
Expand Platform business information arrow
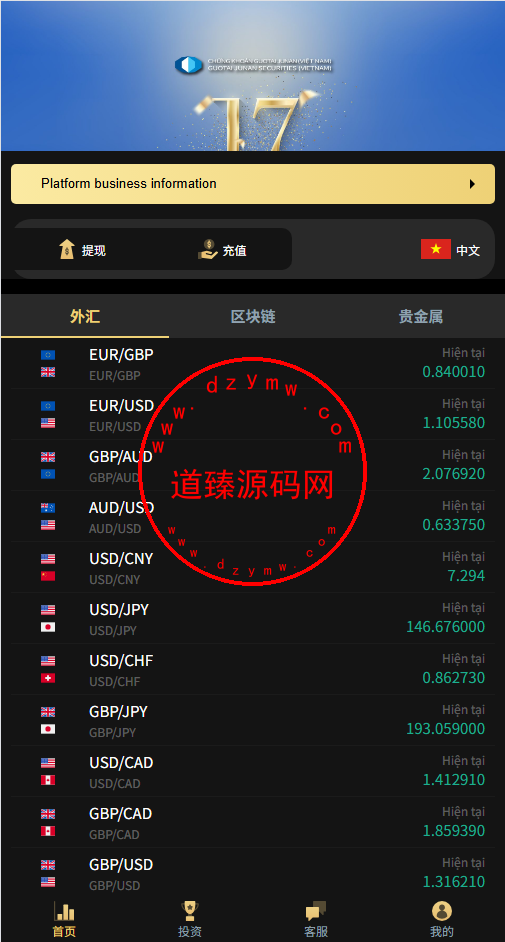tap(473, 184)
